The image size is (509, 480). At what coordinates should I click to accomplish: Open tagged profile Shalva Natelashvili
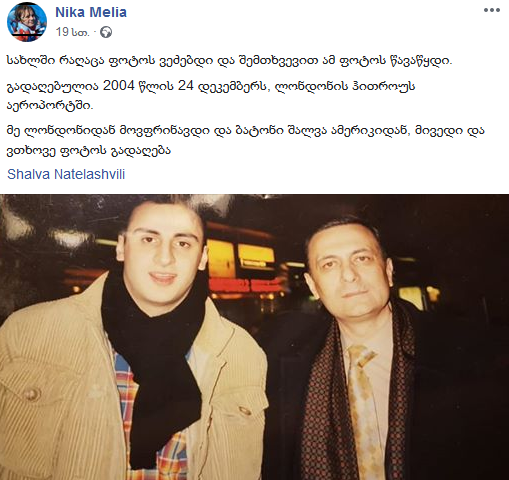pos(66,174)
